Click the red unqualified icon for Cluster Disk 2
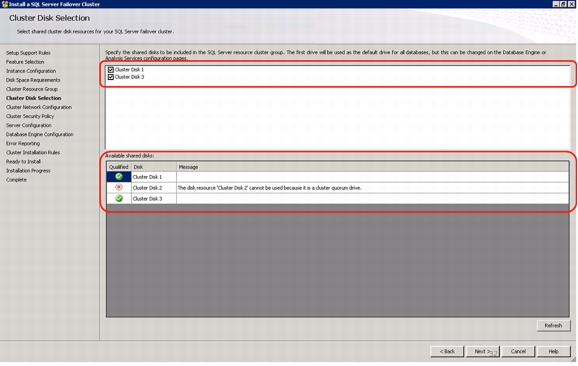The image size is (578, 366). click(119, 187)
